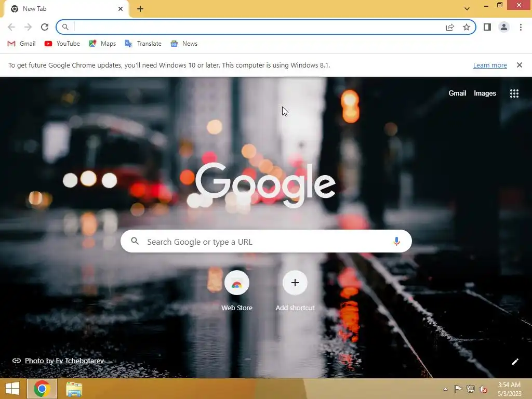Open the YouTube bookmark

pos(62,44)
